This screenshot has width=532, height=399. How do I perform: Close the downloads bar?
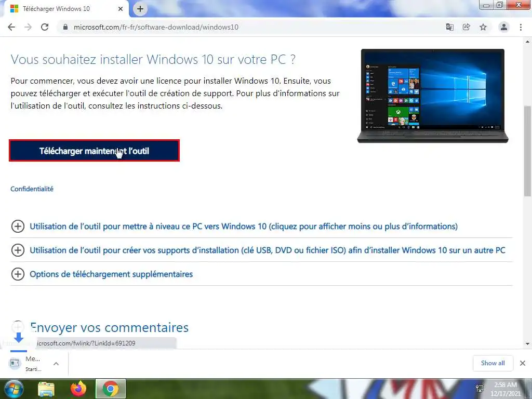(x=523, y=363)
